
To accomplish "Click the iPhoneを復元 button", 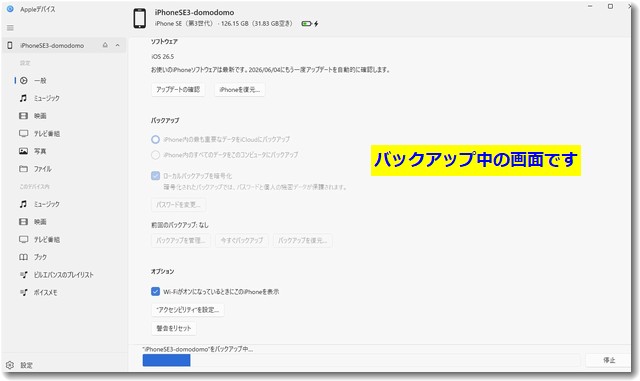I will [240, 89].
